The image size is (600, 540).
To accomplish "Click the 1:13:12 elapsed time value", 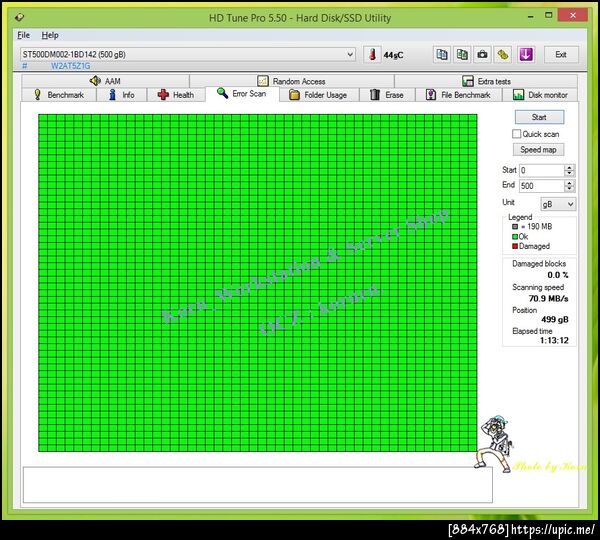I will click(x=554, y=340).
